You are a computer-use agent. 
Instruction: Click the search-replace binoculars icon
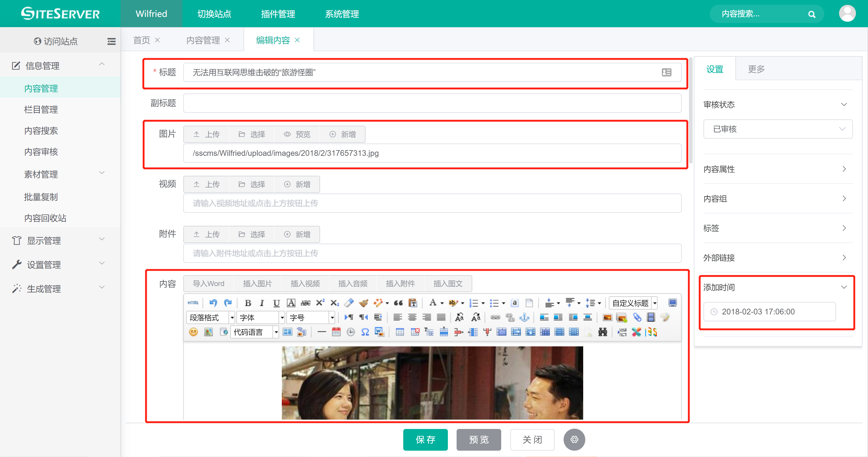(x=602, y=332)
